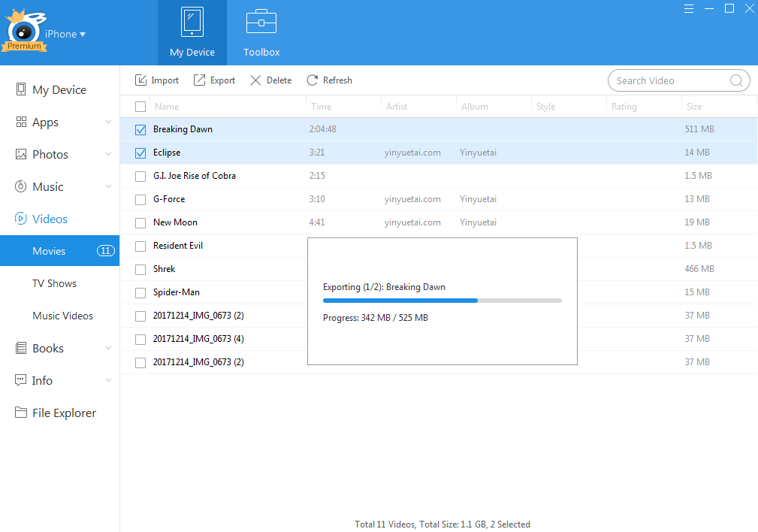Open Music Videos in the sidebar
Screen dimensions: 758x532
click(62, 316)
